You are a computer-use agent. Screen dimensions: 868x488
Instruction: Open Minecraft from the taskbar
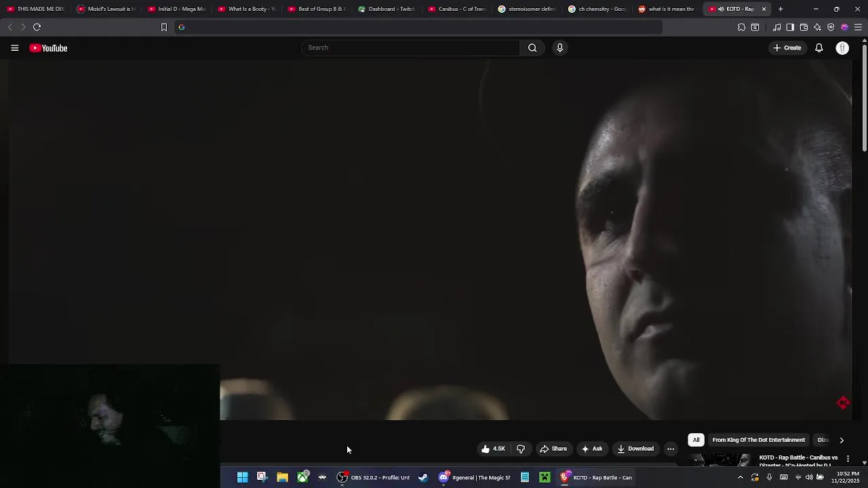pos(545,477)
